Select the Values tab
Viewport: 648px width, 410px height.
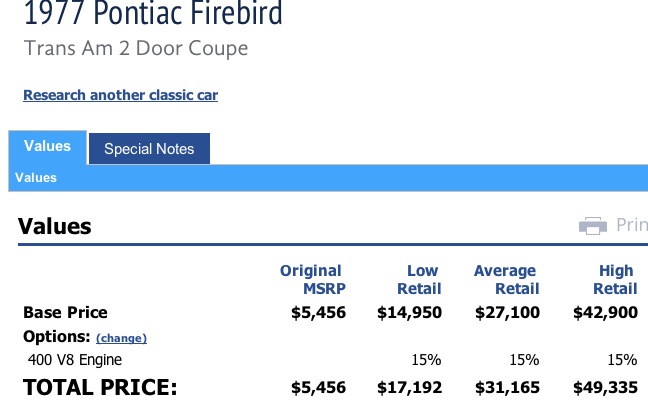click(48, 147)
